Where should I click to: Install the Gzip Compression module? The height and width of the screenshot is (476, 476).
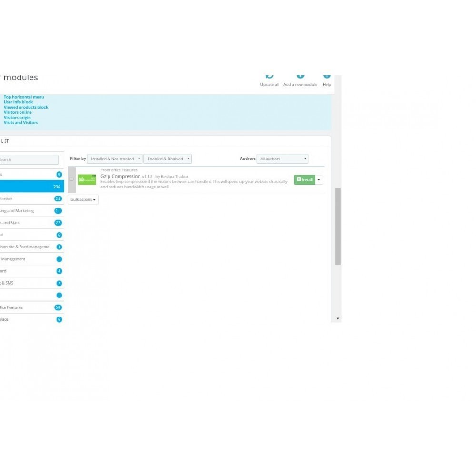pos(305,180)
